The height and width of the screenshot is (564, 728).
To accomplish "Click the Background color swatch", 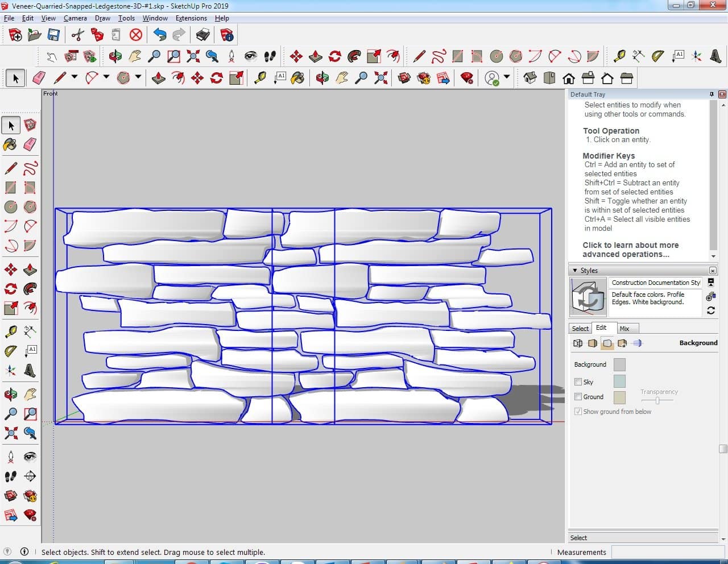I will (619, 364).
